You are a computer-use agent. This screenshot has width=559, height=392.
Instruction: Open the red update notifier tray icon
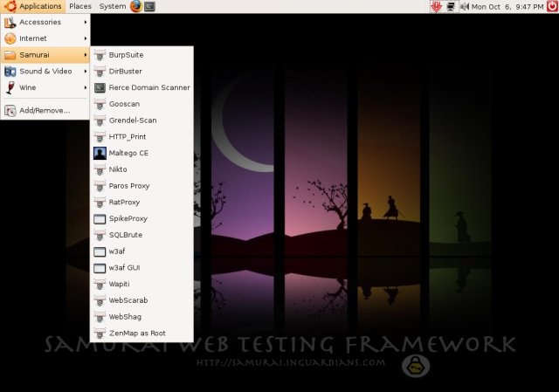(x=436, y=6)
